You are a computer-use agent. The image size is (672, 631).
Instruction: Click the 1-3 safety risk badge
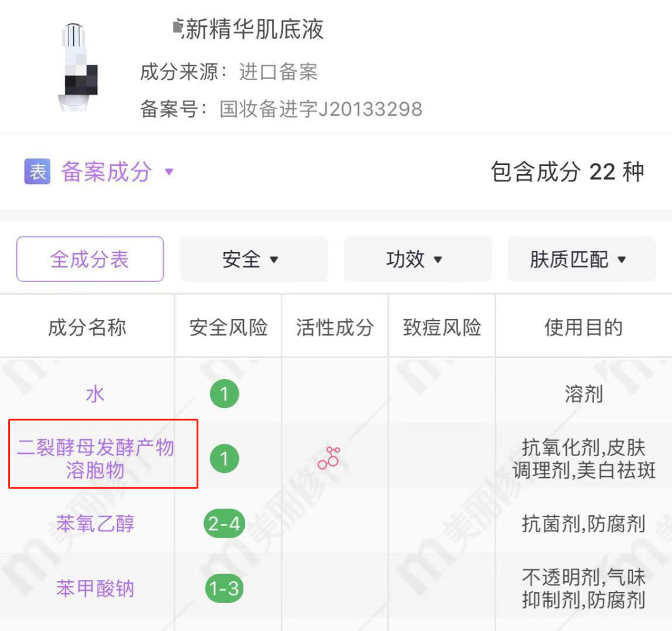225,589
